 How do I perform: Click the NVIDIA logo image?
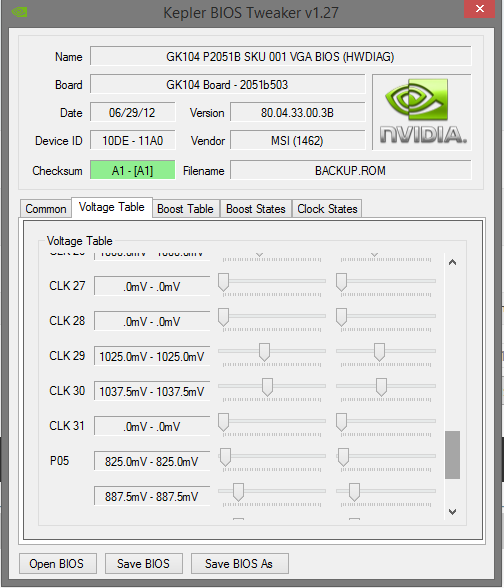422,112
